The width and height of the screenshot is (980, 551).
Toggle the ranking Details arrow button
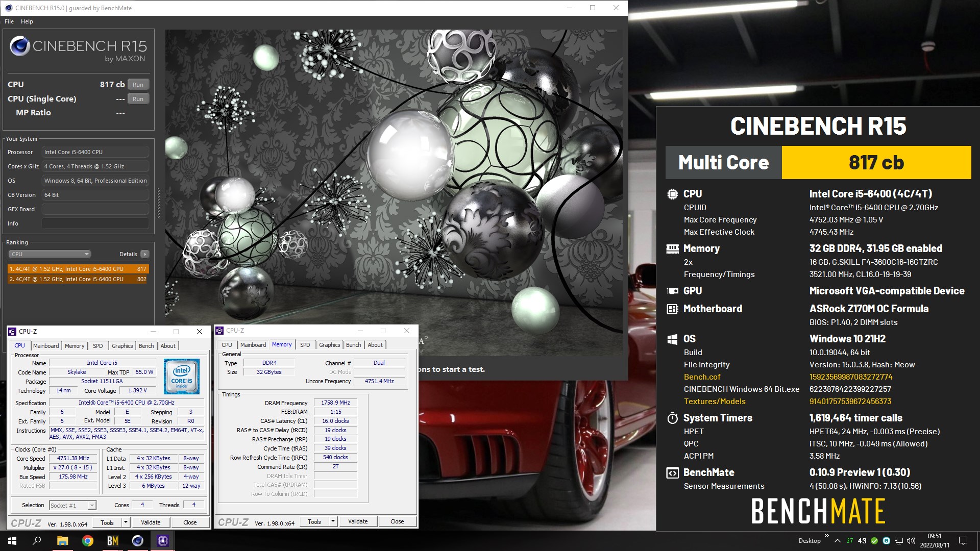[145, 254]
